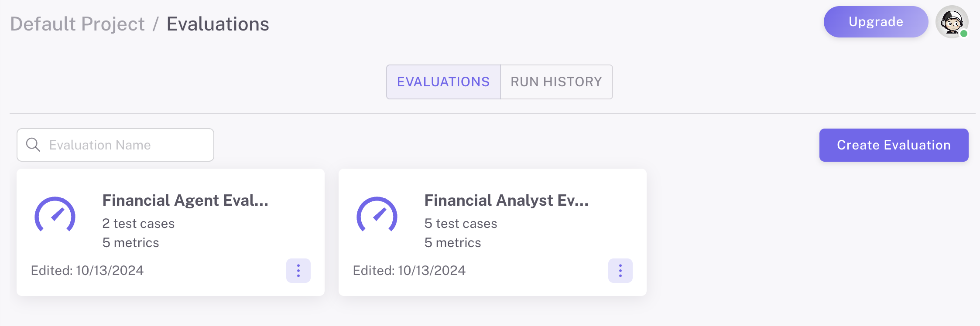Click the user avatar icon
Screen dimensions: 980x326
coord(951,22)
